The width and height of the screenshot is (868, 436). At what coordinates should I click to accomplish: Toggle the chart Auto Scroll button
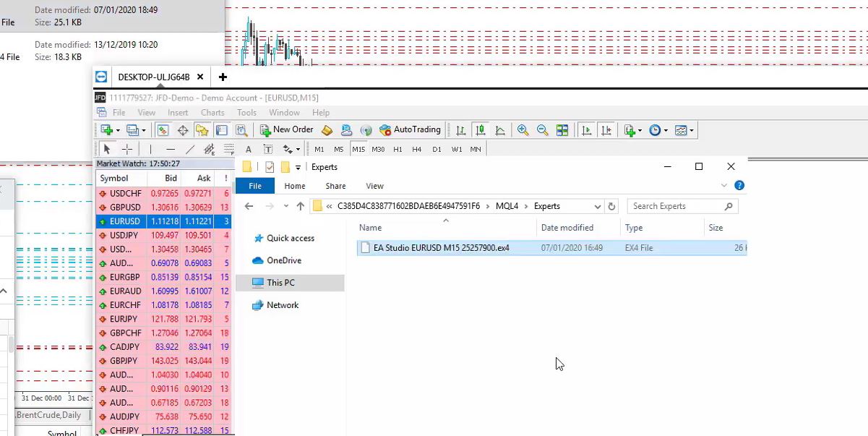586,130
